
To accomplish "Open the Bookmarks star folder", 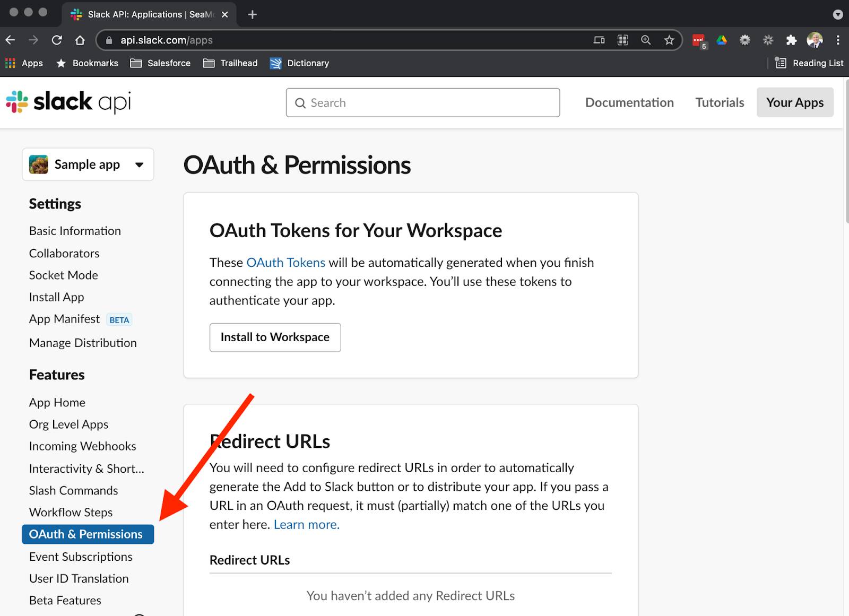I will coord(87,63).
